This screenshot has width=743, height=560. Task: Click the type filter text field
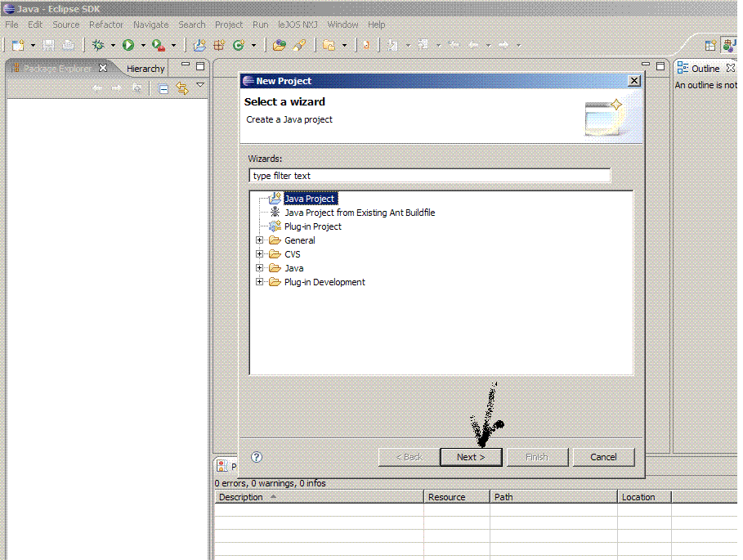click(429, 176)
